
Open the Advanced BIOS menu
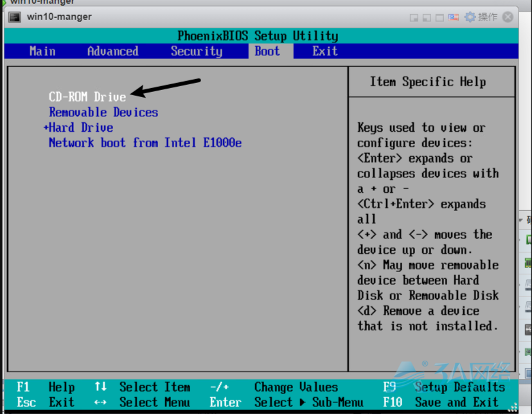[x=112, y=51]
